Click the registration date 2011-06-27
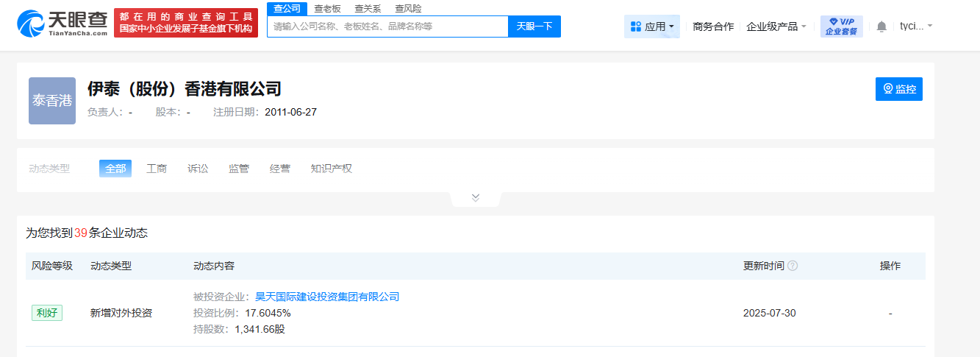Viewport: 980px width, 357px height. [290, 112]
